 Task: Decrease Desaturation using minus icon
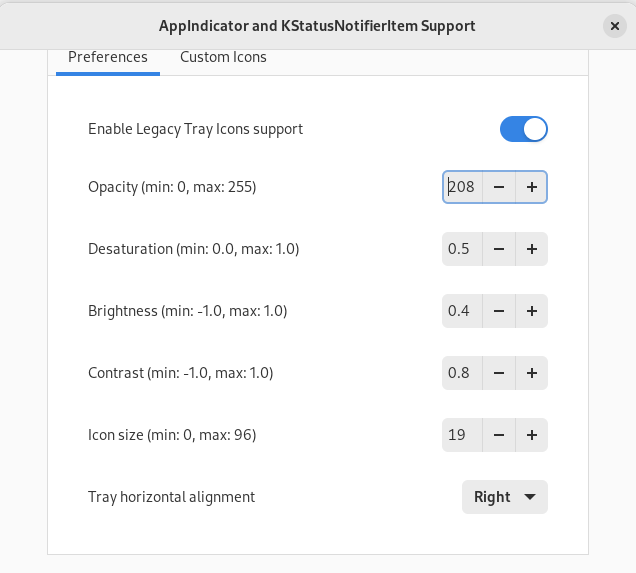click(499, 249)
